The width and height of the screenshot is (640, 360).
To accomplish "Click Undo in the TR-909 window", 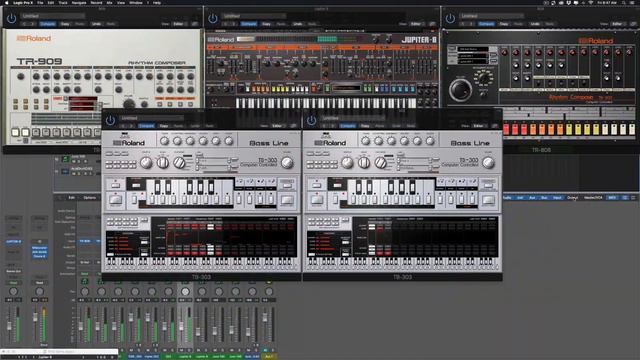I will 96,24.
